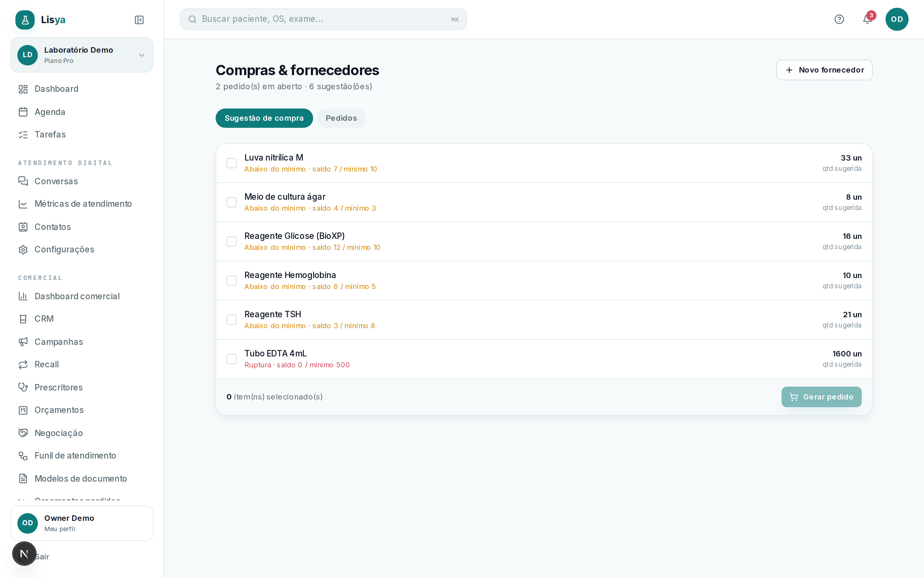924x578 pixels.
Task: Select the Meio de cultura ágar checkbox
Action: pos(231,202)
